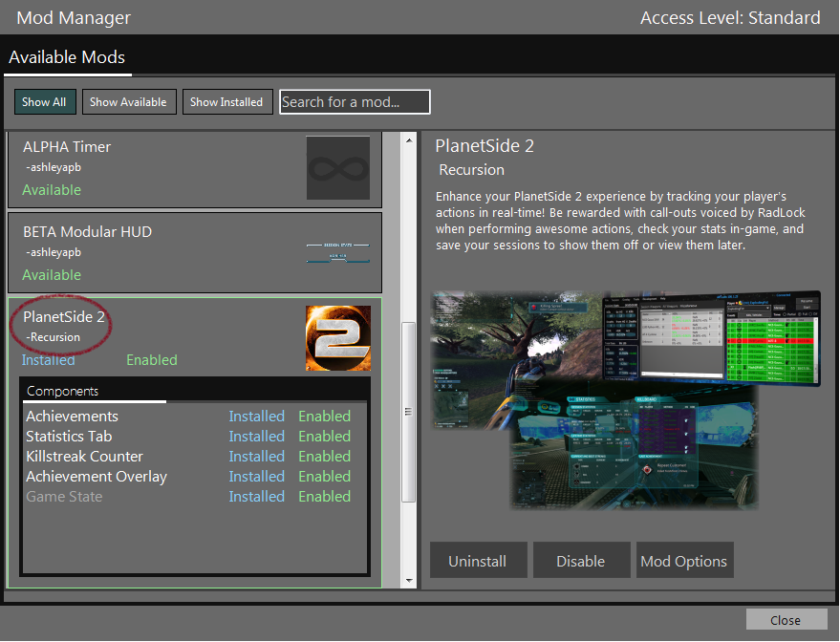840x642 pixels.
Task: Click the BETA Modular HUD thumbnail icon
Action: tap(337, 252)
